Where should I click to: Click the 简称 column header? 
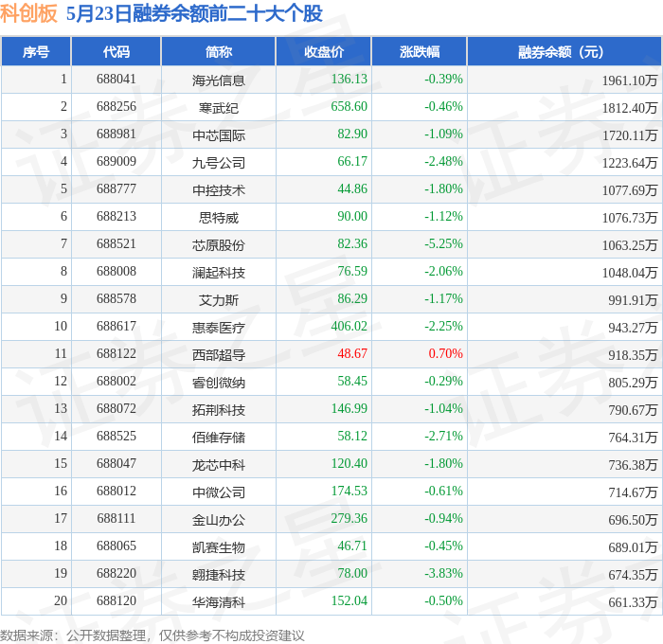point(219,51)
